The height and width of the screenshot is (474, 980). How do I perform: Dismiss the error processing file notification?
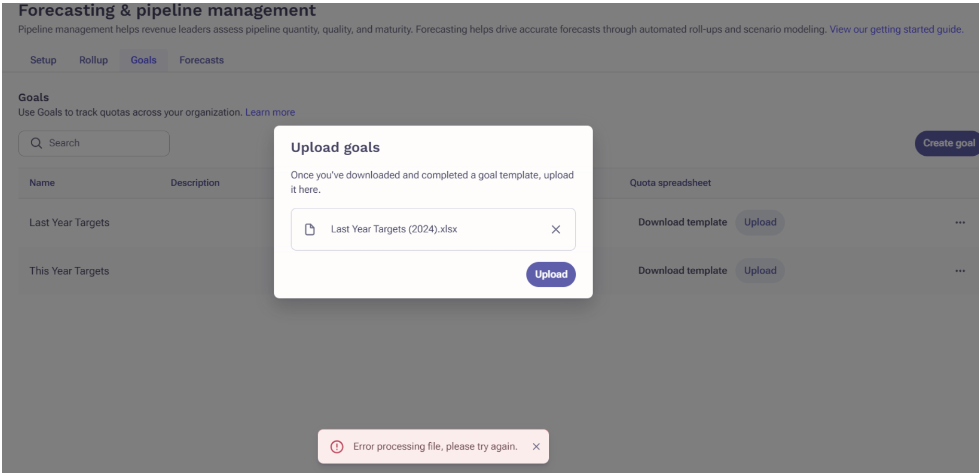click(536, 446)
